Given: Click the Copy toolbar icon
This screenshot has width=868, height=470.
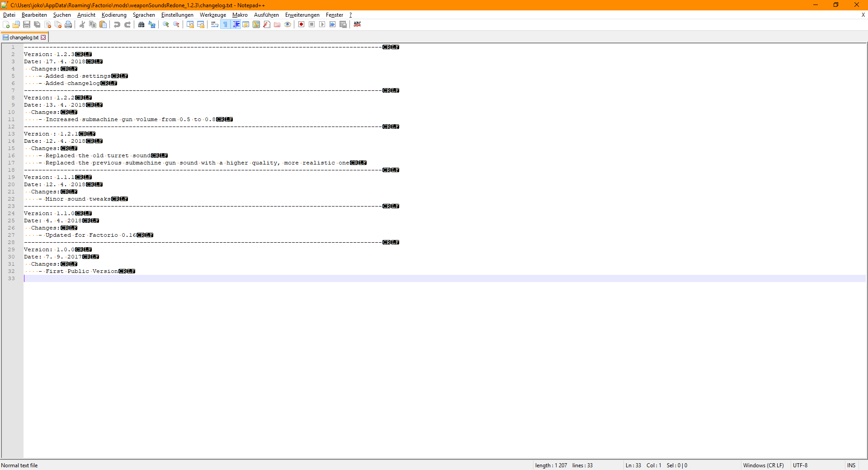Looking at the screenshot, I should click(93, 24).
